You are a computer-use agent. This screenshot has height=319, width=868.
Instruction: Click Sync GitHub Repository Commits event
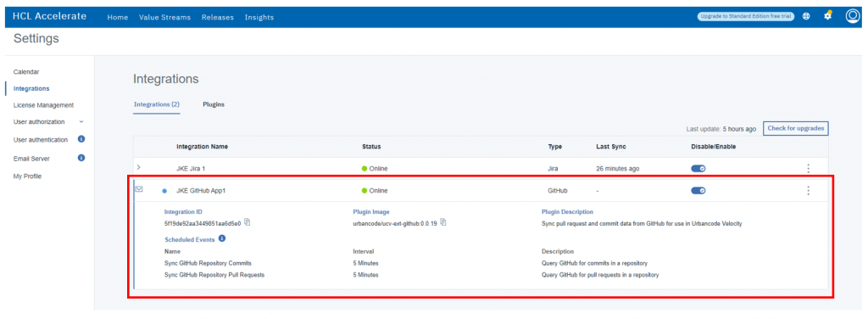pyautogui.click(x=208, y=263)
